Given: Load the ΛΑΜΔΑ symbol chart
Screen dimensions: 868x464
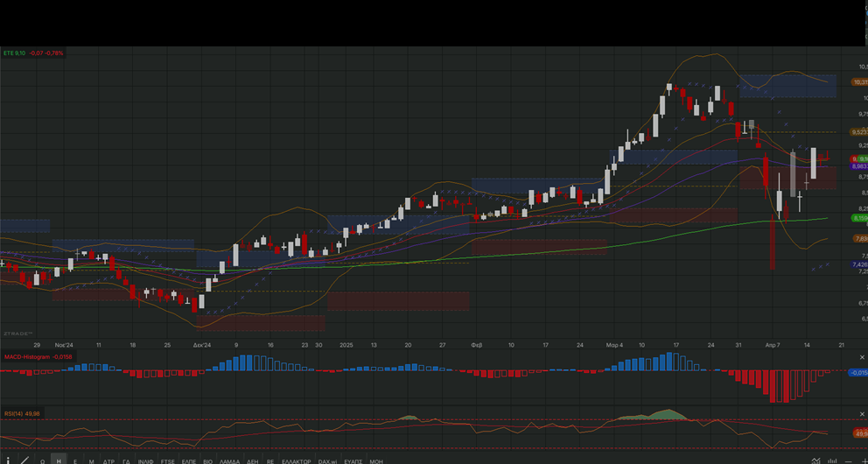Looking at the screenshot, I should click(x=230, y=461).
